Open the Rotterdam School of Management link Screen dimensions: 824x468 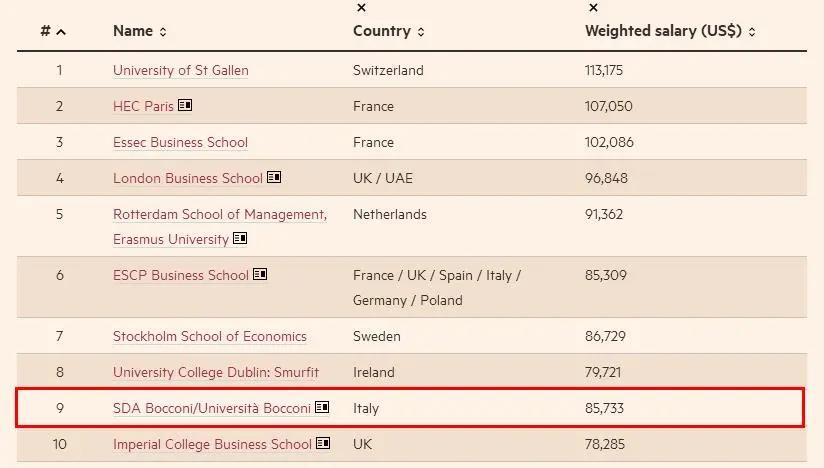(220, 226)
